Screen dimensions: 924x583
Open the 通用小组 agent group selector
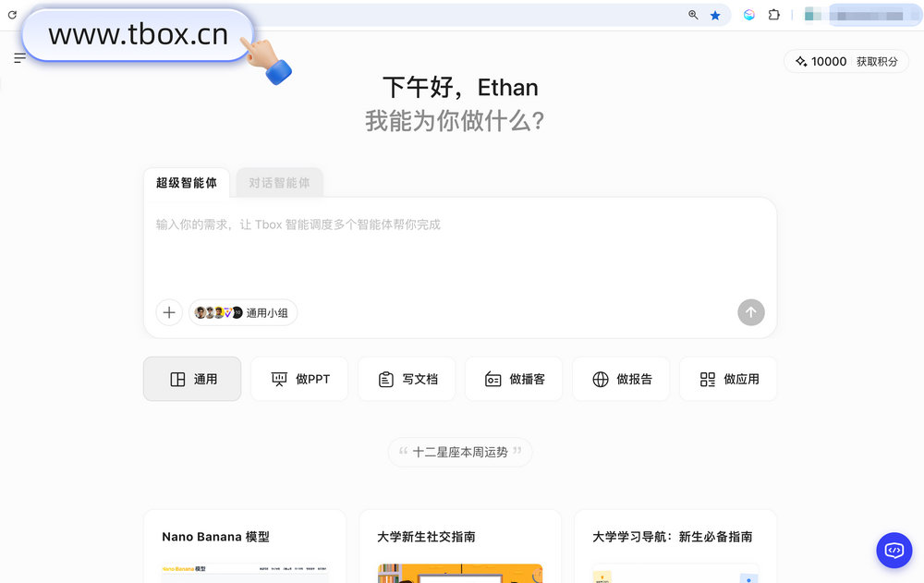243,312
